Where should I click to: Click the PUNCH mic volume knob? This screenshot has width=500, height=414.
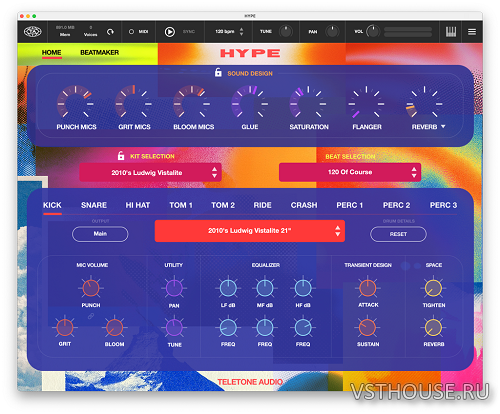click(x=91, y=288)
